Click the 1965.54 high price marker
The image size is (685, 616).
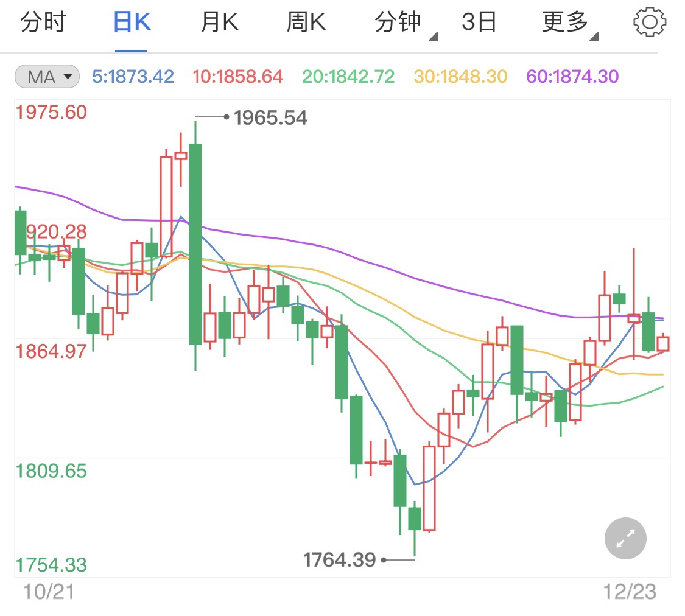(x=270, y=117)
